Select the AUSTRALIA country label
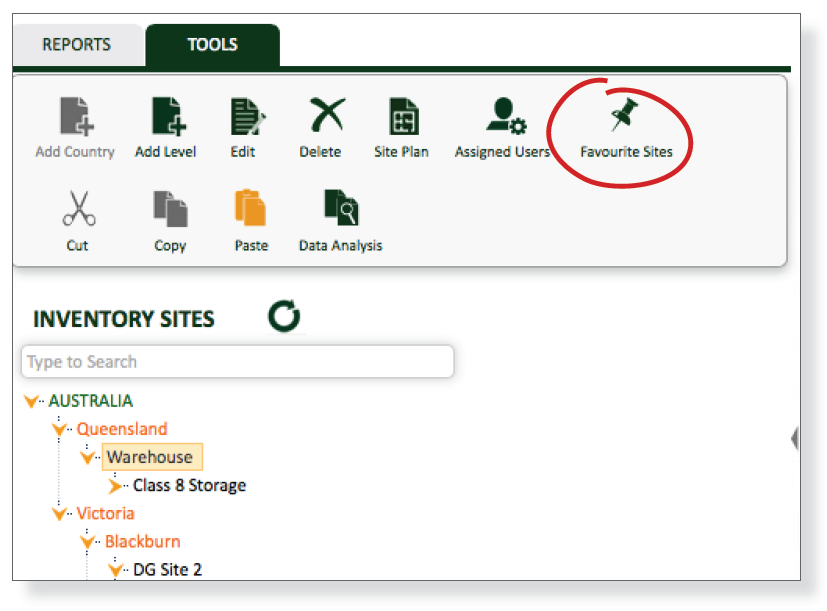This screenshot has width=827, height=611. pos(91,401)
